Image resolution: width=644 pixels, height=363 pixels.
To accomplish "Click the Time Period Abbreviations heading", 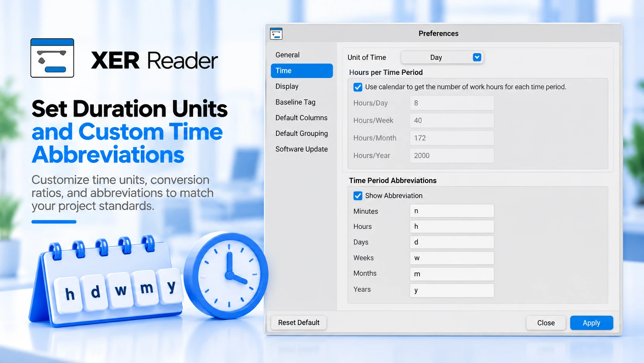I will tap(393, 181).
